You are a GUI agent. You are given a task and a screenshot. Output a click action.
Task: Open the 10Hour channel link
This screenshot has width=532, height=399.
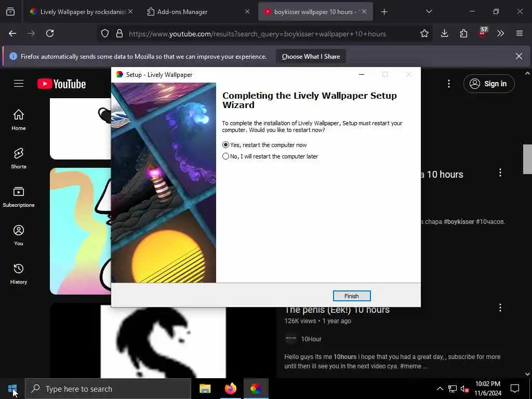[311, 339]
